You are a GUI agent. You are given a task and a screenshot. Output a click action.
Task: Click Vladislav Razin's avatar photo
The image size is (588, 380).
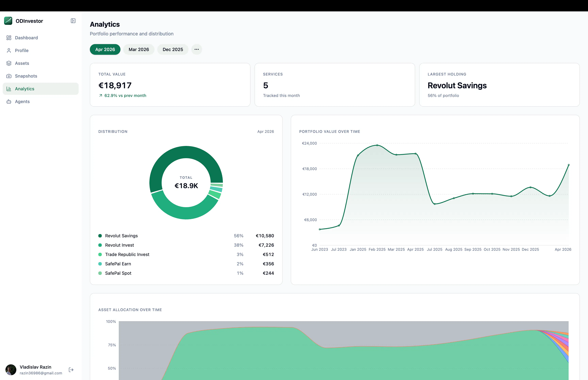pos(11,370)
